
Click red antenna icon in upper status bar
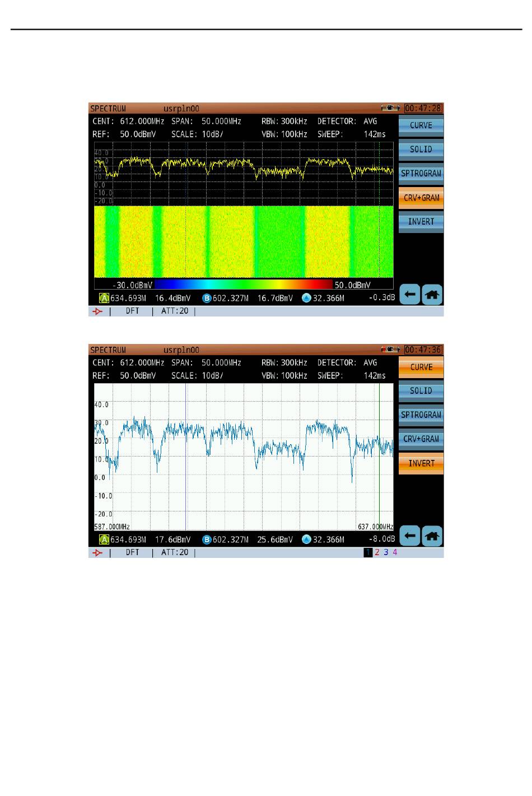click(x=98, y=311)
